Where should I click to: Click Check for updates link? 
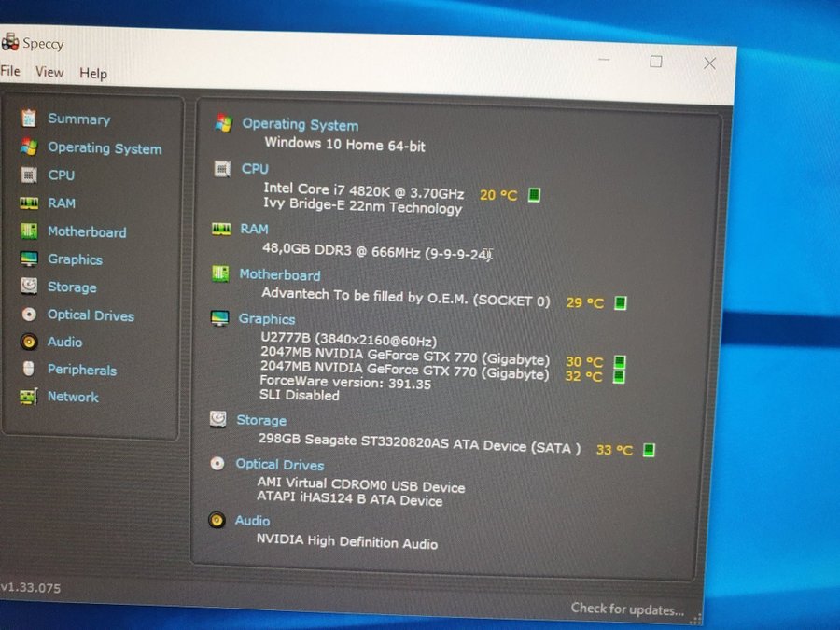tap(627, 609)
